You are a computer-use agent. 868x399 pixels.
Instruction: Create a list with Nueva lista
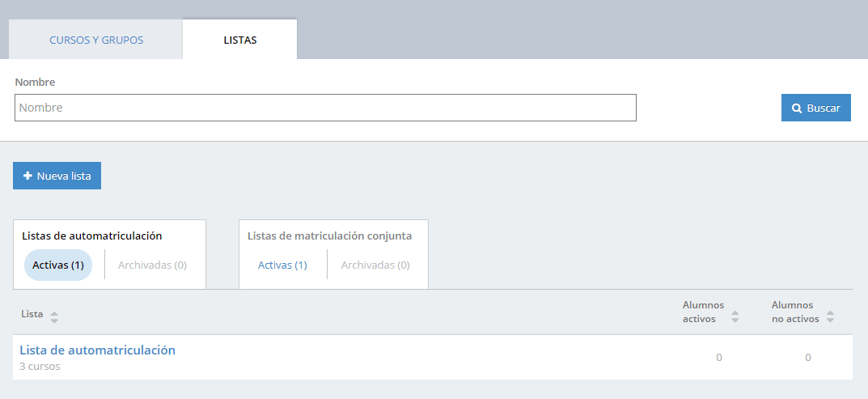pos(57,176)
